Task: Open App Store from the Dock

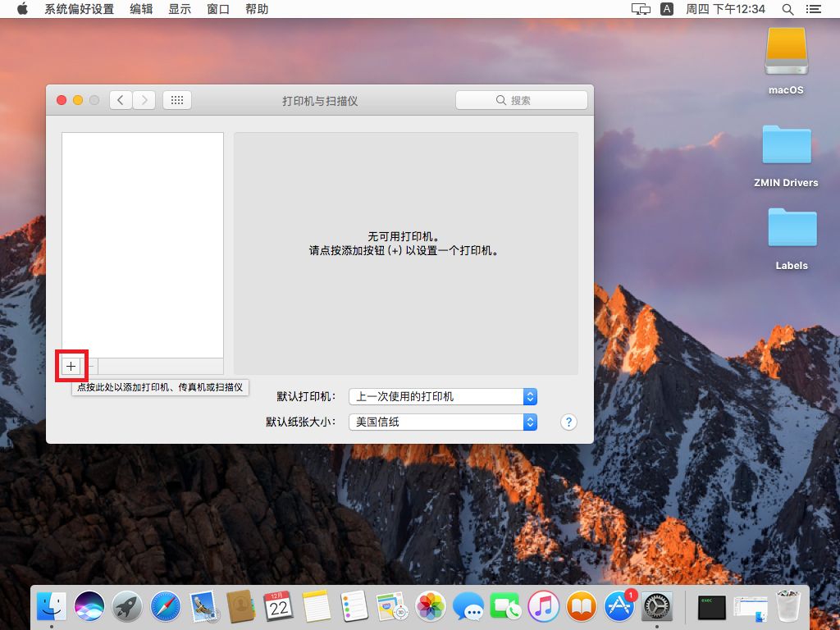Action: pos(619,606)
